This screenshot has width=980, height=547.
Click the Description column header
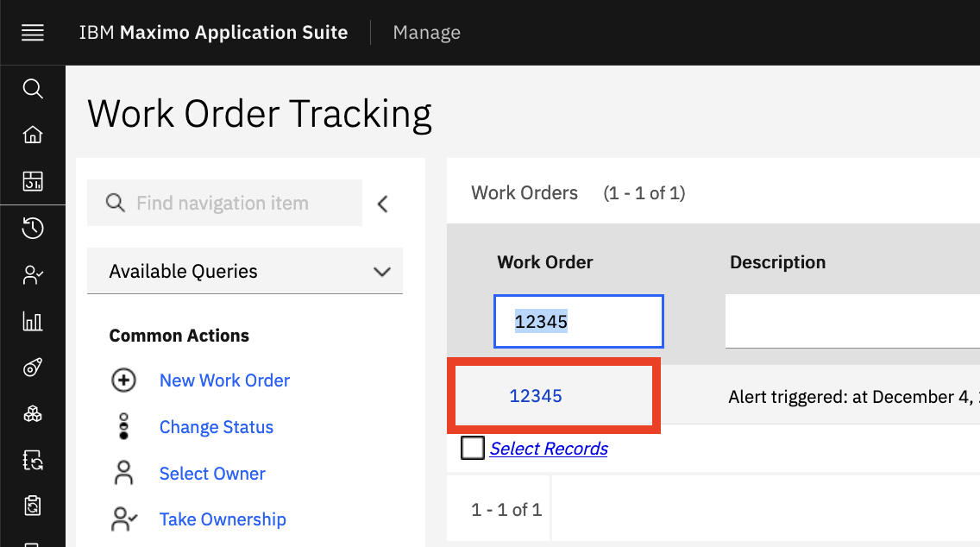[x=778, y=262]
